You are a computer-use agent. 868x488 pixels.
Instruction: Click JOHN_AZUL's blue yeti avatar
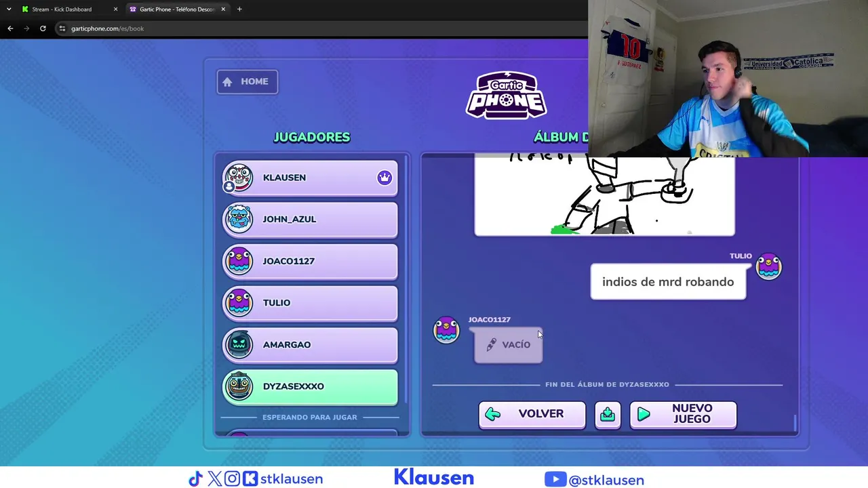tap(238, 219)
